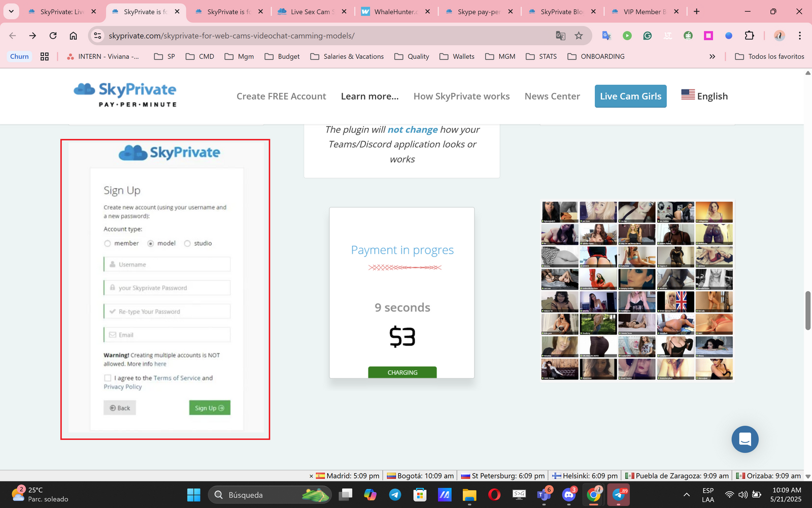Image resolution: width=812 pixels, height=508 pixels.
Task: Reload the current page
Action: pos(53,36)
